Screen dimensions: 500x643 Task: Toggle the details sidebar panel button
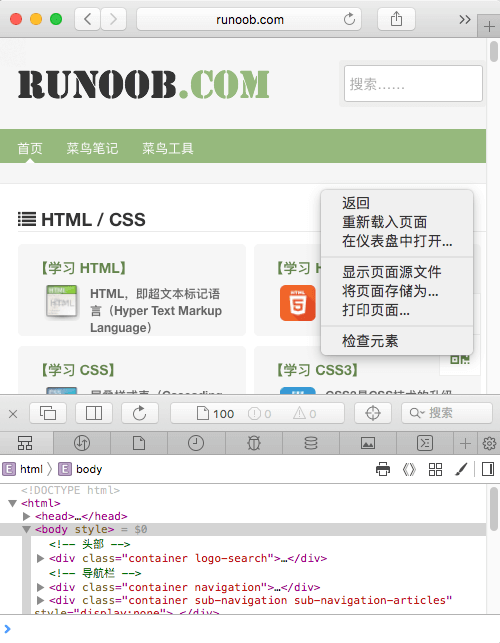click(488, 469)
